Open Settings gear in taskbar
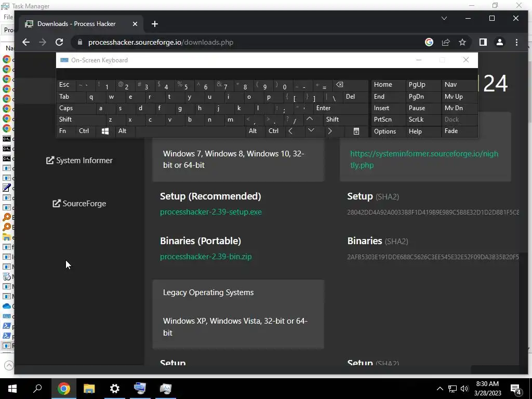Image resolution: width=532 pixels, height=399 pixels. coord(114,389)
